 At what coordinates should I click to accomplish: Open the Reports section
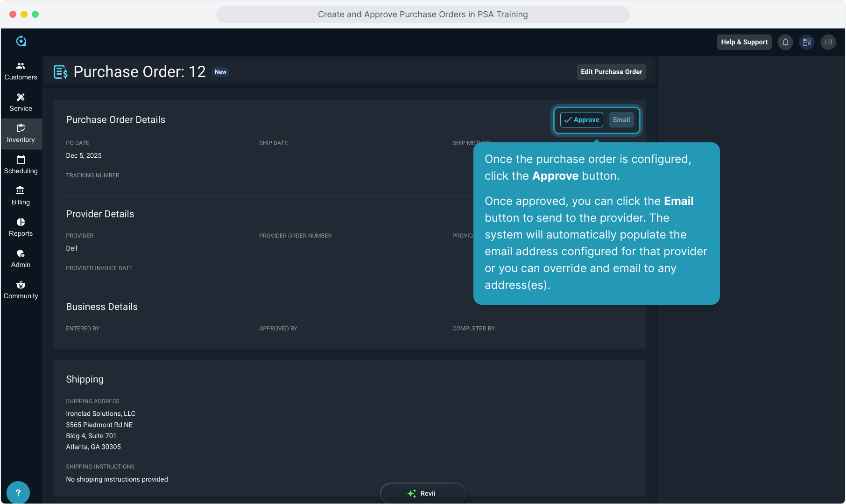21,227
